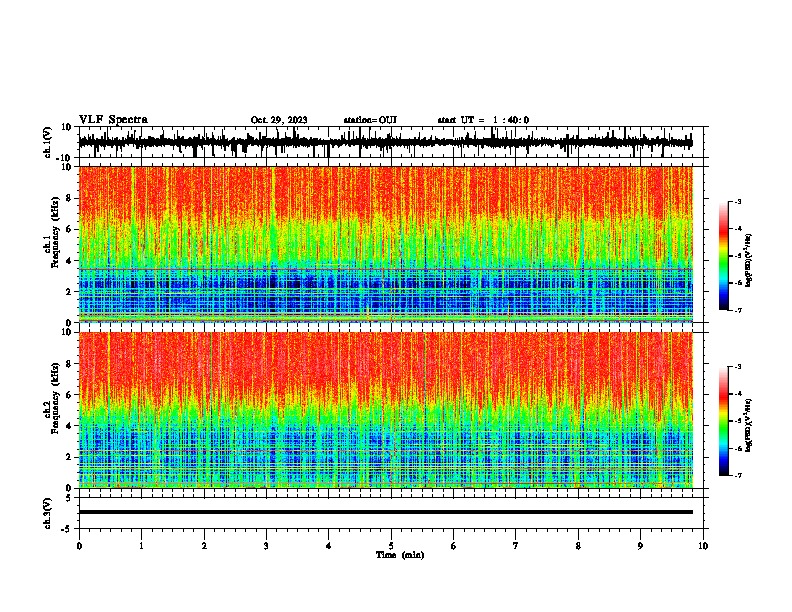
Task: Click the "2" kHz tick on ch.1 frequency axis
Action: pyautogui.click(x=69, y=292)
